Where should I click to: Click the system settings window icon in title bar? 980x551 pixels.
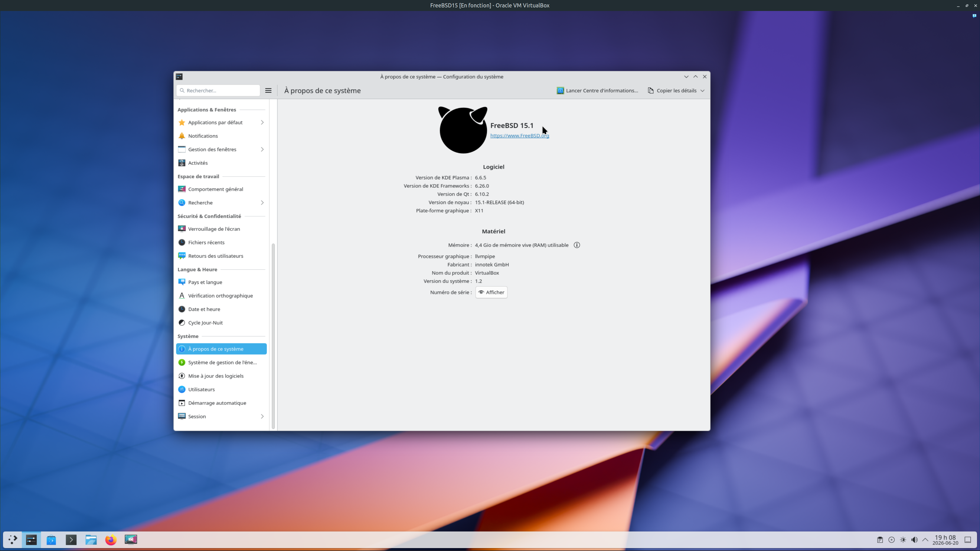(179, 77)
